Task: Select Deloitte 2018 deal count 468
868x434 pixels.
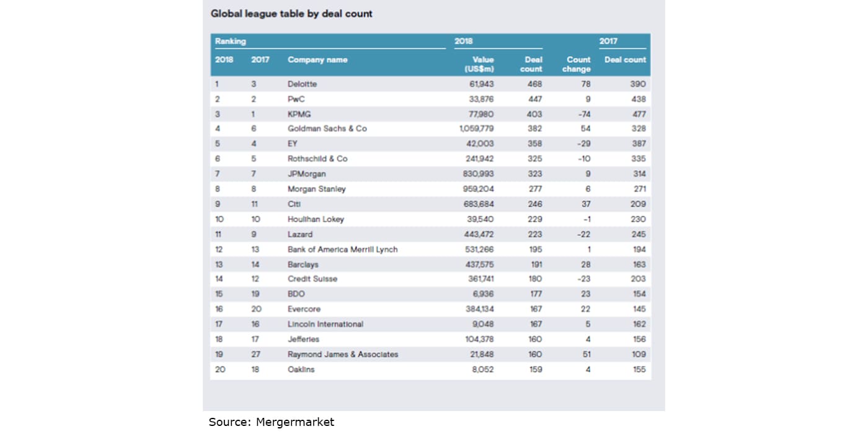Action: click(535, 84)
